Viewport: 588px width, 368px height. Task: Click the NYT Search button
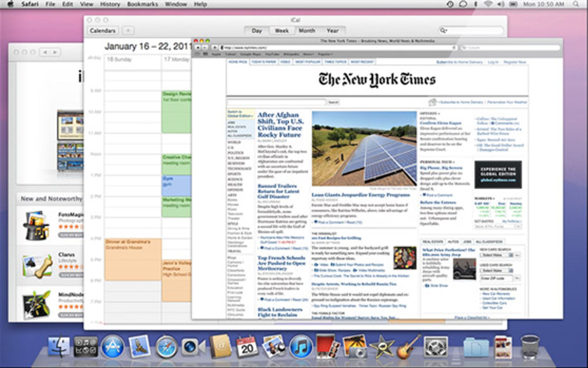point(333,102)
